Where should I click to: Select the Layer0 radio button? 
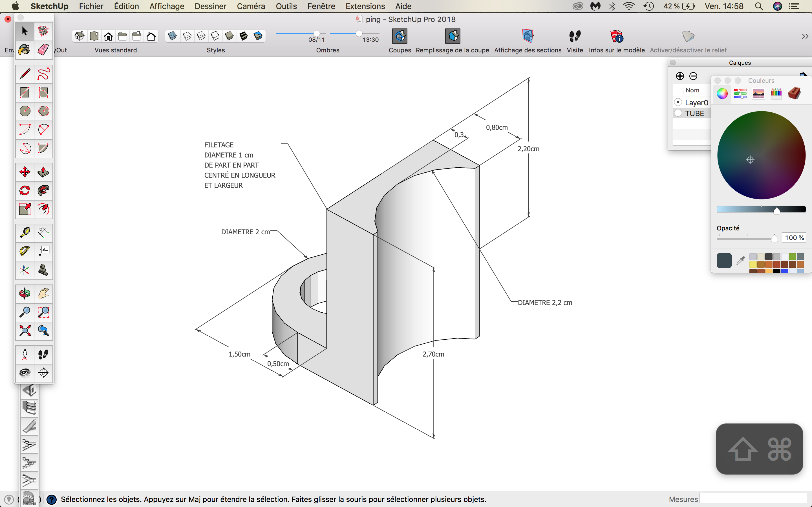678,102
